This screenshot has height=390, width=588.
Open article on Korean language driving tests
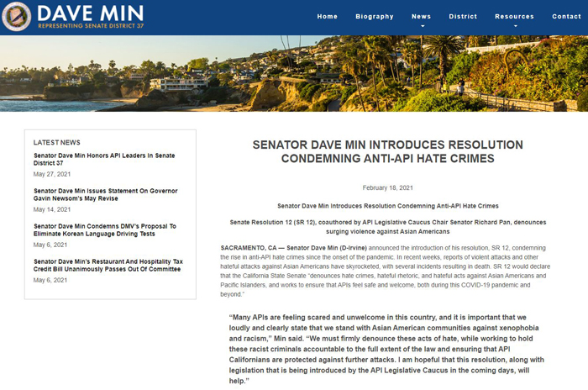tap(105, 229)
